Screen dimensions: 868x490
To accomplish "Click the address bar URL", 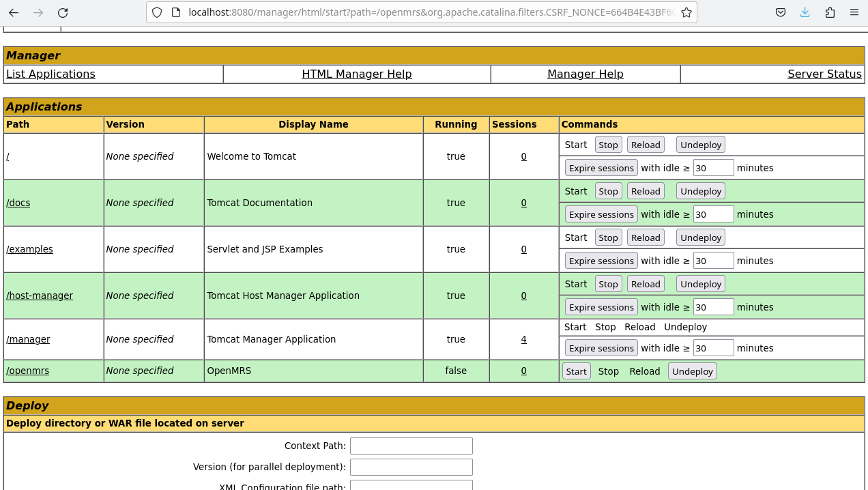I will 431,12.
